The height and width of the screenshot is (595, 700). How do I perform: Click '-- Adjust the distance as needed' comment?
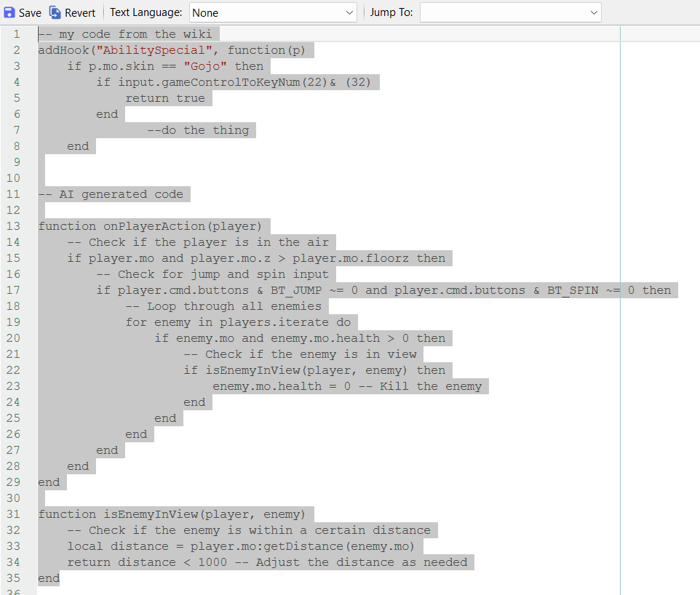pos(351,562)
